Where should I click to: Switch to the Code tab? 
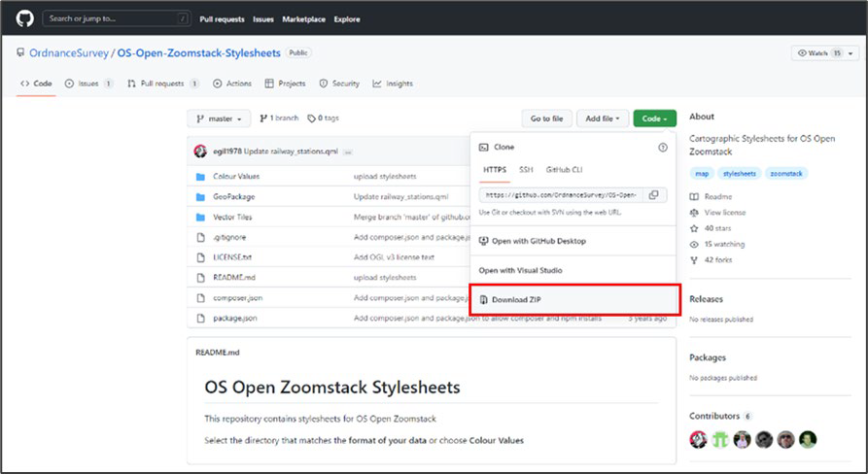tap(36, 84)
